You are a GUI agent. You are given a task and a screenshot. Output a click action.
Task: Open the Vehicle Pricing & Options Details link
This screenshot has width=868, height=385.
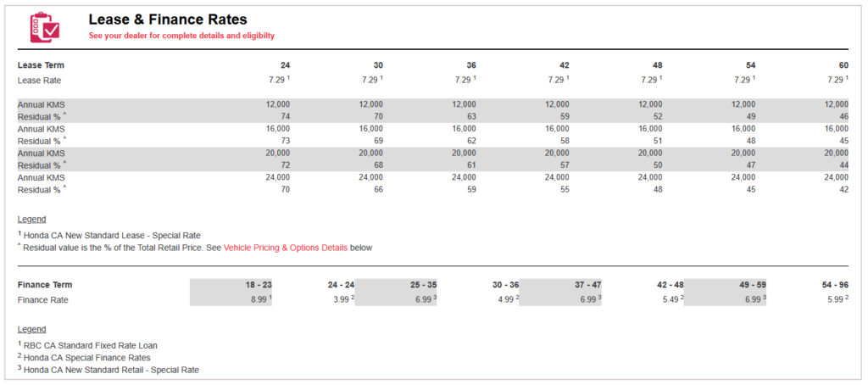286,248
